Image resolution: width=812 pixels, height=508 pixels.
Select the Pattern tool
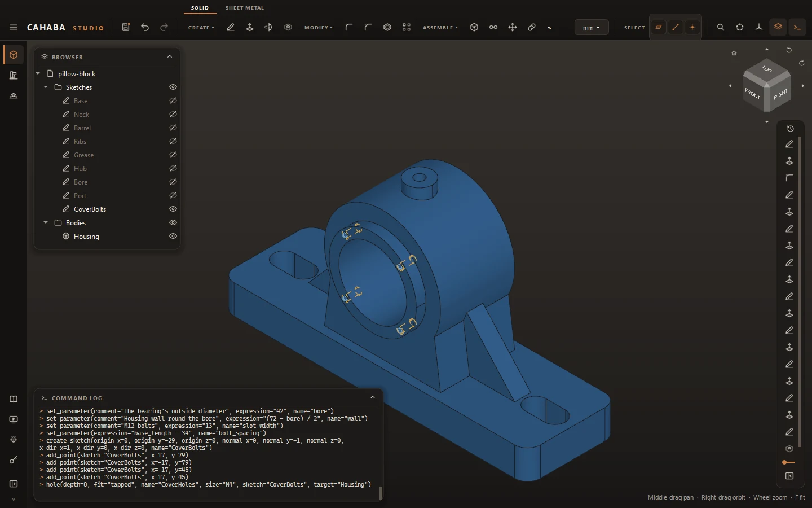click(407, 27)
